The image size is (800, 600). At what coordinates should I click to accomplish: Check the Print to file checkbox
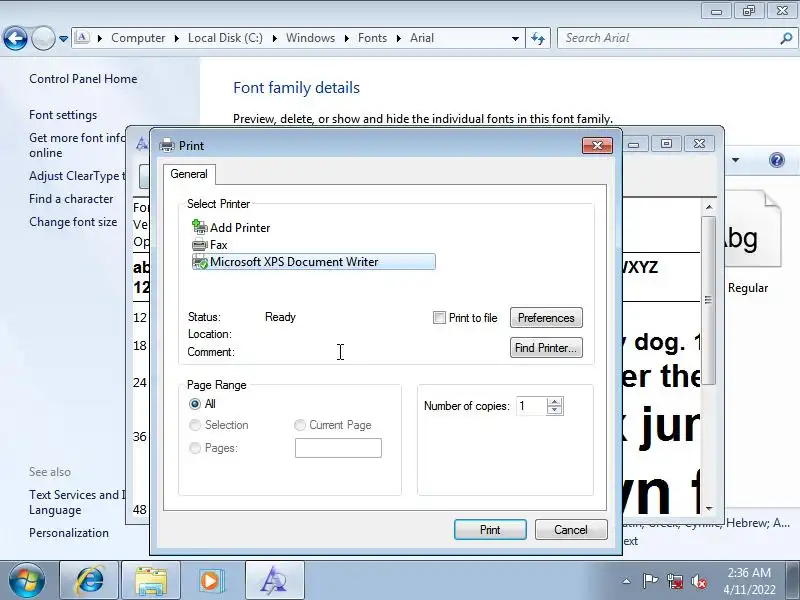[x=439, y=317]
